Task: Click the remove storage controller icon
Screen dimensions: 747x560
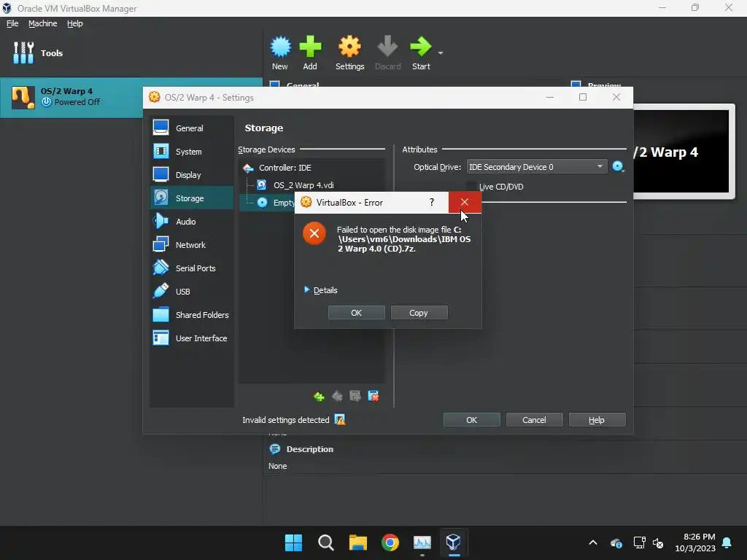Action: click(337, 396)
